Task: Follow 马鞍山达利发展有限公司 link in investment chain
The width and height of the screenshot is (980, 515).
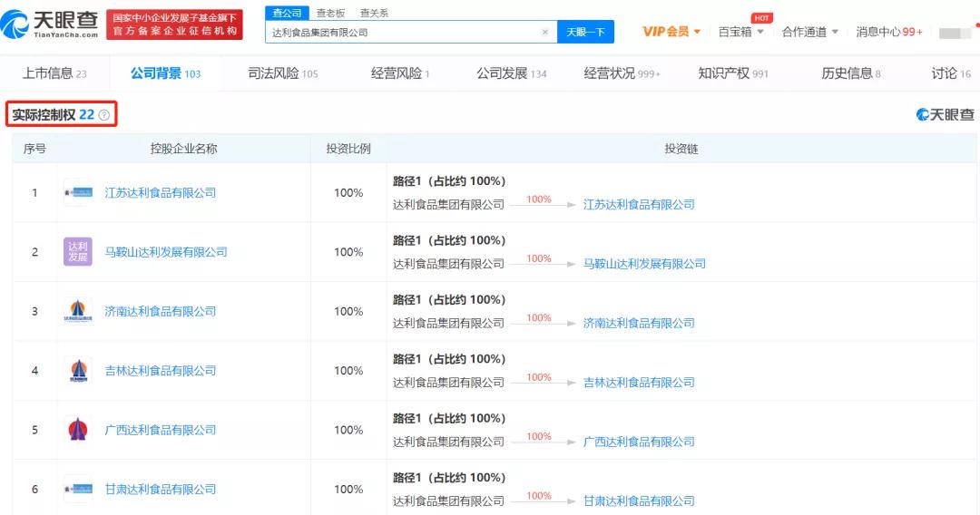Action: tap(644, 264)
